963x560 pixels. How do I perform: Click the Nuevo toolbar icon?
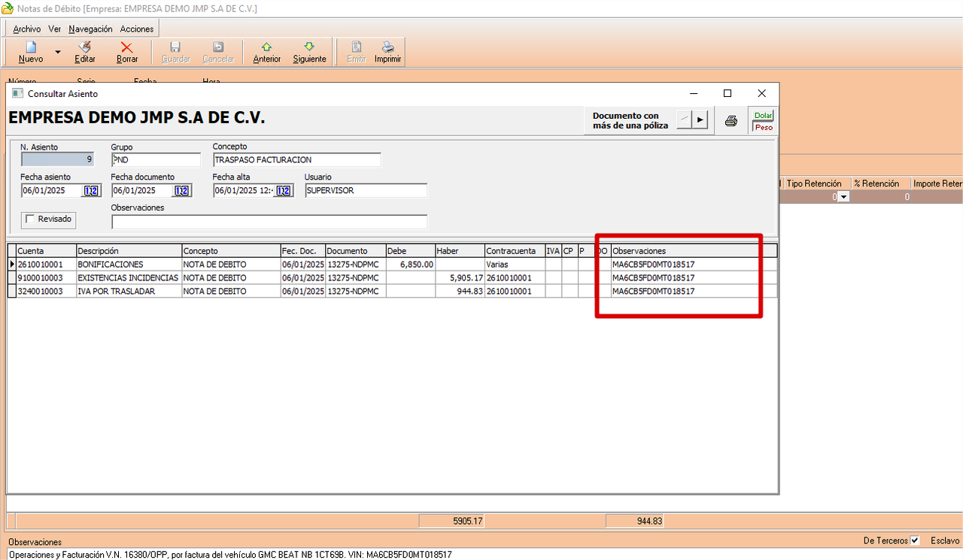click(x=31, y=47)
